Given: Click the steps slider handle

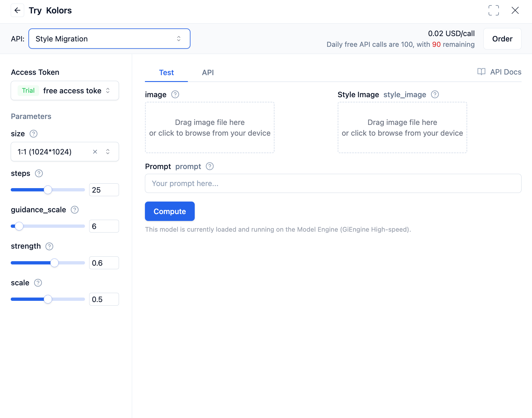Looking at the screenshot, I should (x=48, y=190).
